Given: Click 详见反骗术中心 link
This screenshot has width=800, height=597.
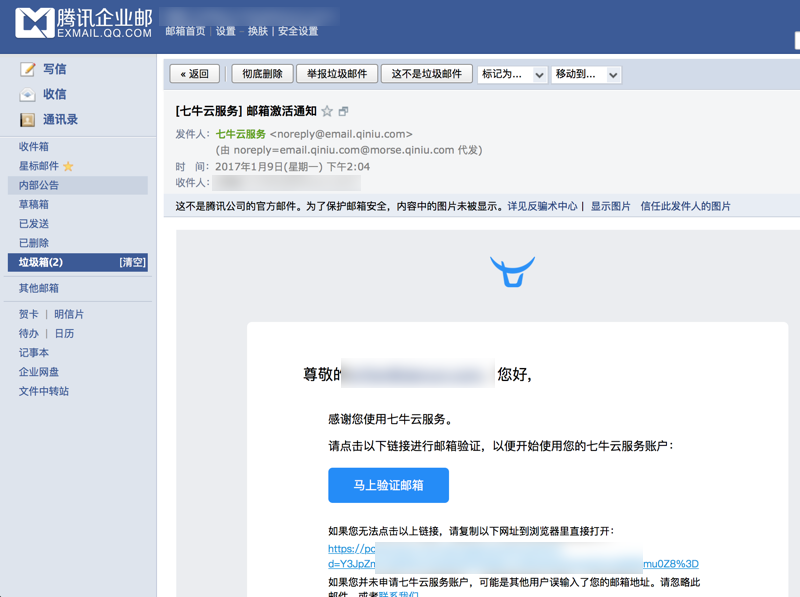Looking at the screenshot, I should (x=542, y=206).
